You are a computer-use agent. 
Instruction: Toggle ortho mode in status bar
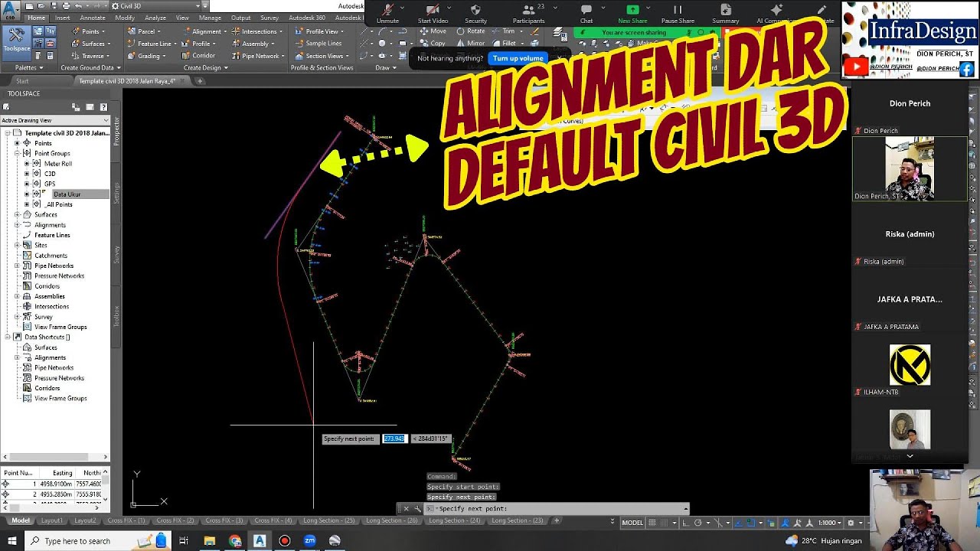[686, 523]
